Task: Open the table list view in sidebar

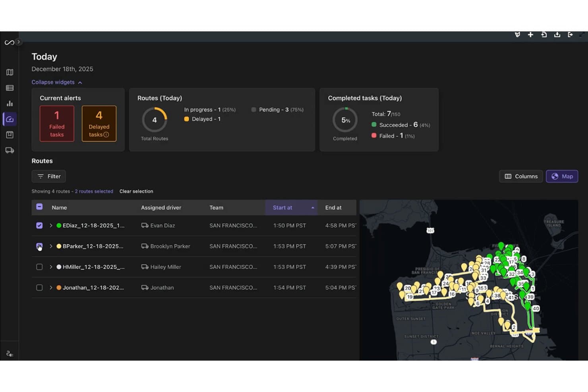Action: (x=10, y=88)
